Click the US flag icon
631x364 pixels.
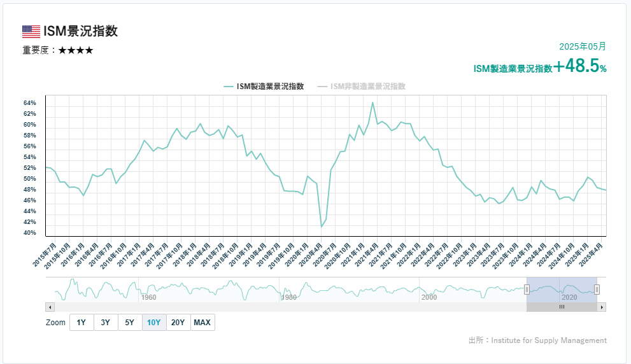31,31
